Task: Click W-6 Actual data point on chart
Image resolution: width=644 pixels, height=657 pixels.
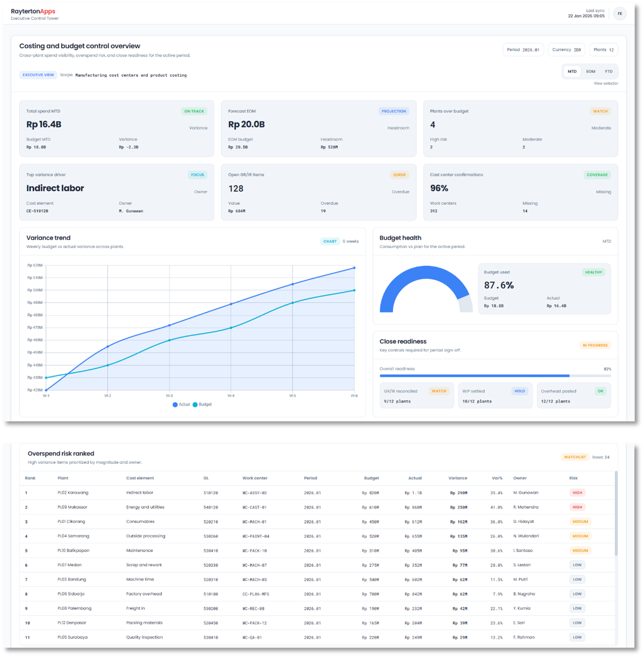Action: pos(354,268)
